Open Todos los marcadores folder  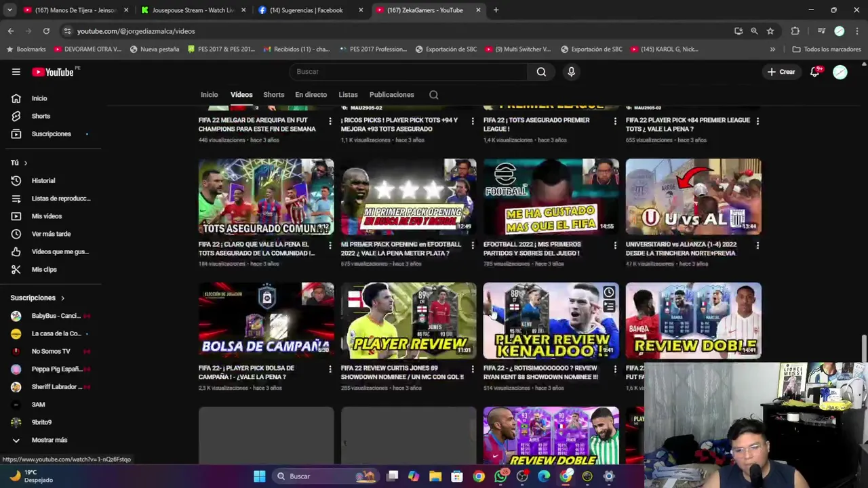coord(826,49)
